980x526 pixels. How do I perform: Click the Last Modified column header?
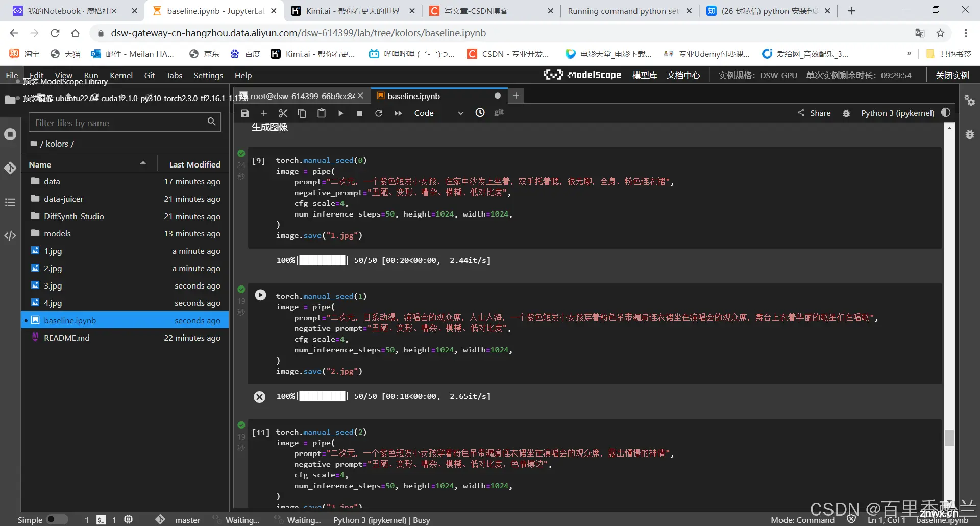pyautogui.click(x=194, y=164)
